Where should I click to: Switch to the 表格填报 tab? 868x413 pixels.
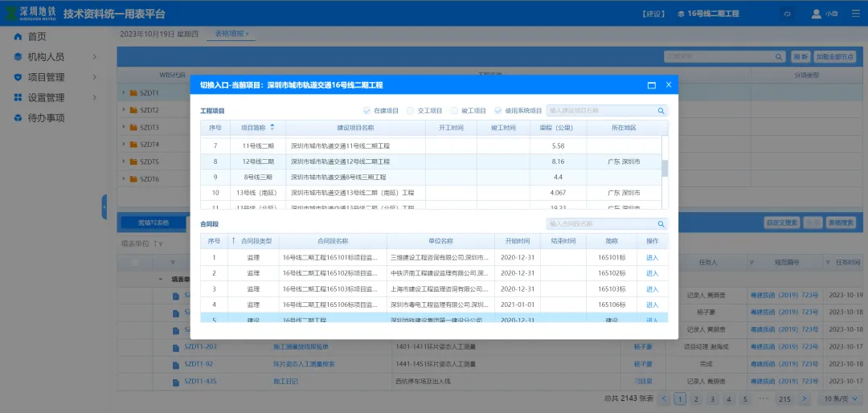click(229, 34)
